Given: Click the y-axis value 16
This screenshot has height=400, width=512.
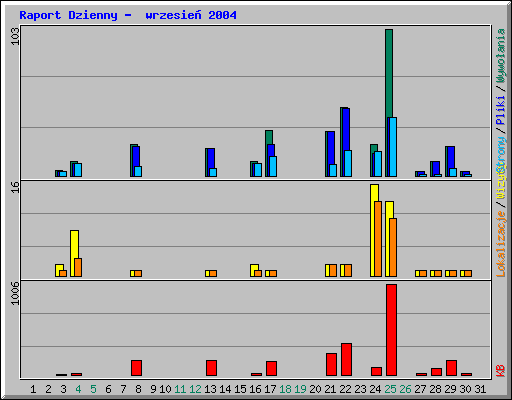Looking at the screenshot, I should pyautogui.click(x=15, y=187).
